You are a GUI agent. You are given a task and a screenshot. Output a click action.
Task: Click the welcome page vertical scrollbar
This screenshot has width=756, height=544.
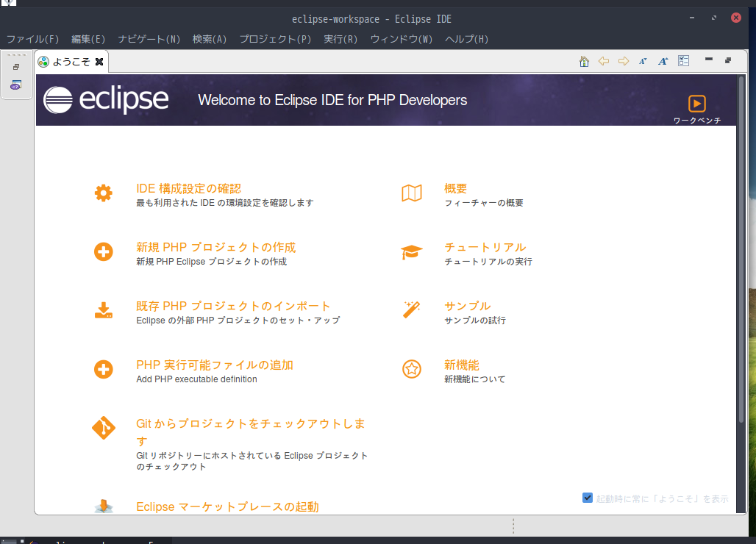tap(741, 248)
